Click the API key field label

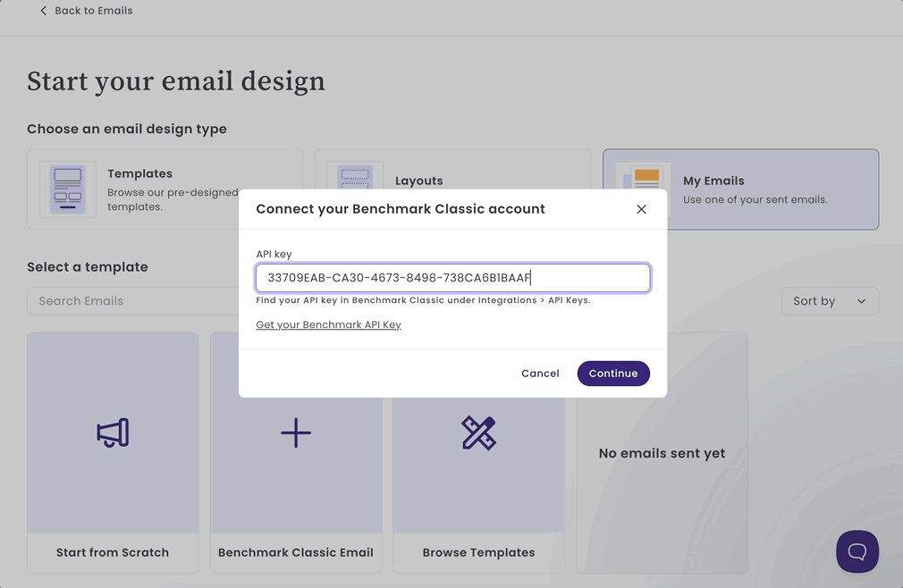[274, 255]
